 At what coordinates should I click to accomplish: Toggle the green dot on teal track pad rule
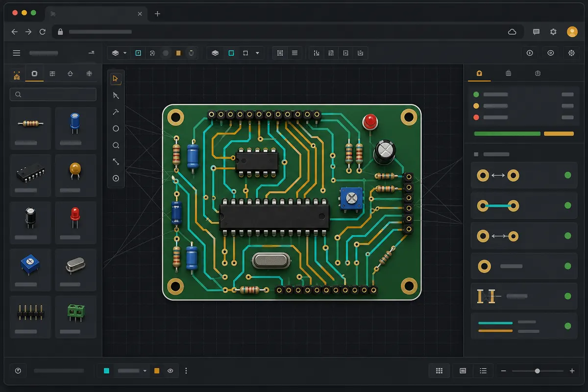[x=568, y=206]
